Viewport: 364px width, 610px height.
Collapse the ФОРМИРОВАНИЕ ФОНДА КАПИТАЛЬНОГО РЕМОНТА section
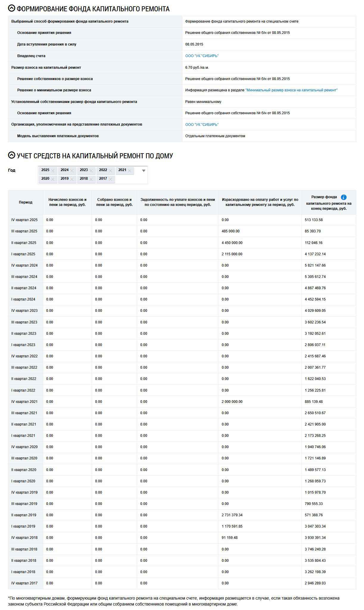11,8
